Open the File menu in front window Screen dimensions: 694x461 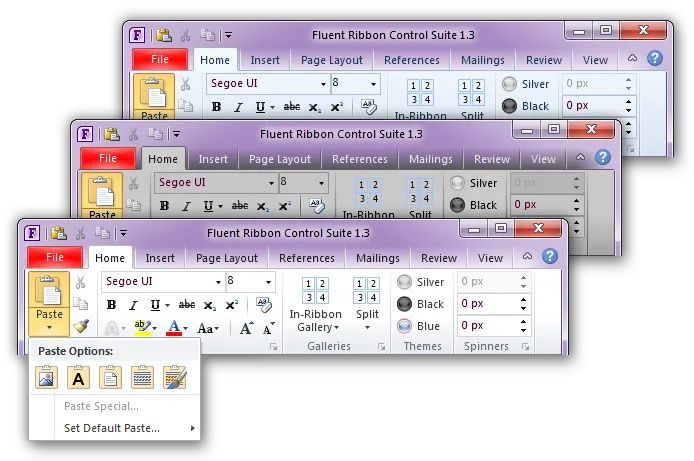pyautogui.click(x=55, y=257)
